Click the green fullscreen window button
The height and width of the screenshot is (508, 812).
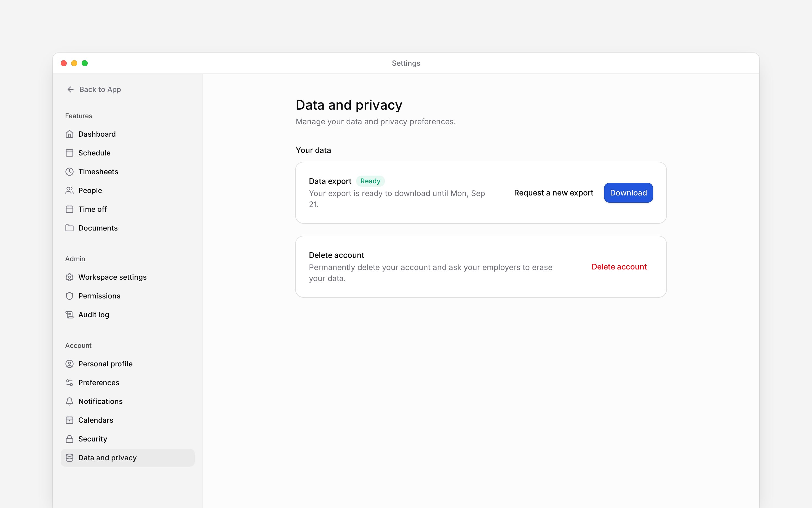click(x=85, y=63)
